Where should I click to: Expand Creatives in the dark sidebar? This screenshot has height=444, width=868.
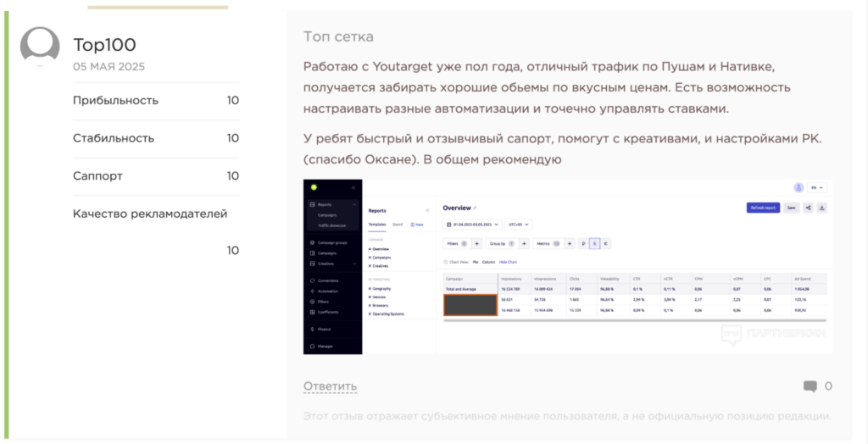pyautogui.click(x=354, y=264)
